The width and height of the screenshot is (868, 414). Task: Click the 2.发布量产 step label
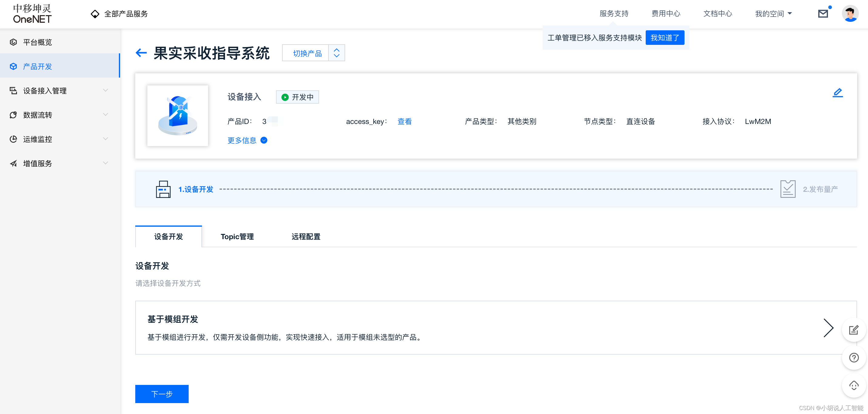(820, 189)
